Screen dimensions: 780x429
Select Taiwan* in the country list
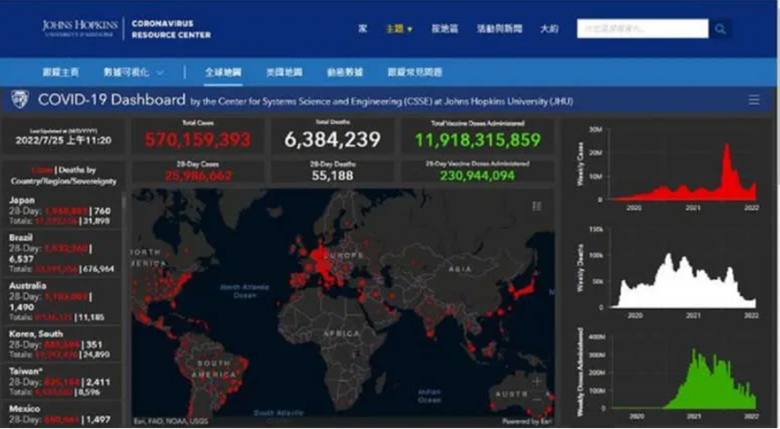(x=61, y=382)
